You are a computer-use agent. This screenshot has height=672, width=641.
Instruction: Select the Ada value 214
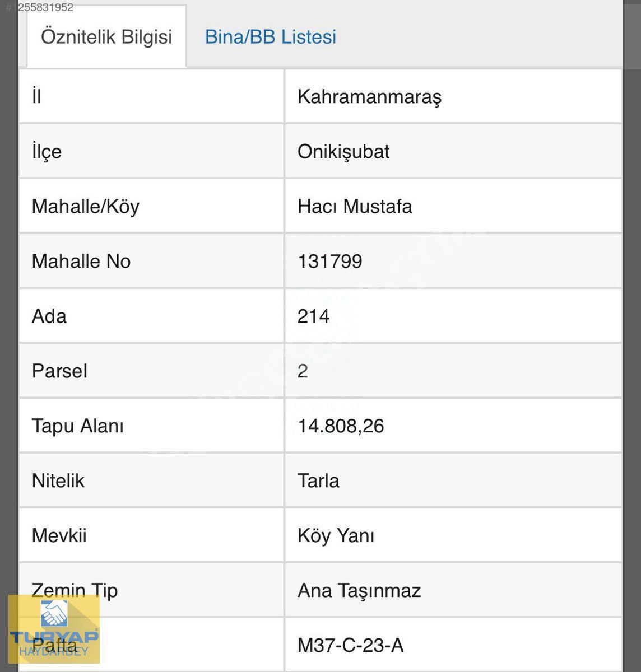coord(314,316)
